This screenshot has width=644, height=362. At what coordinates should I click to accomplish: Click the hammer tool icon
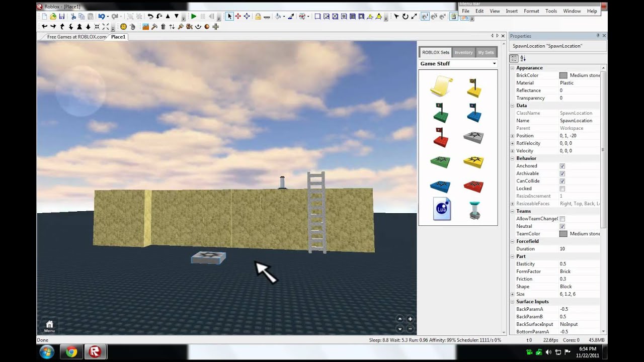(154, 27)
